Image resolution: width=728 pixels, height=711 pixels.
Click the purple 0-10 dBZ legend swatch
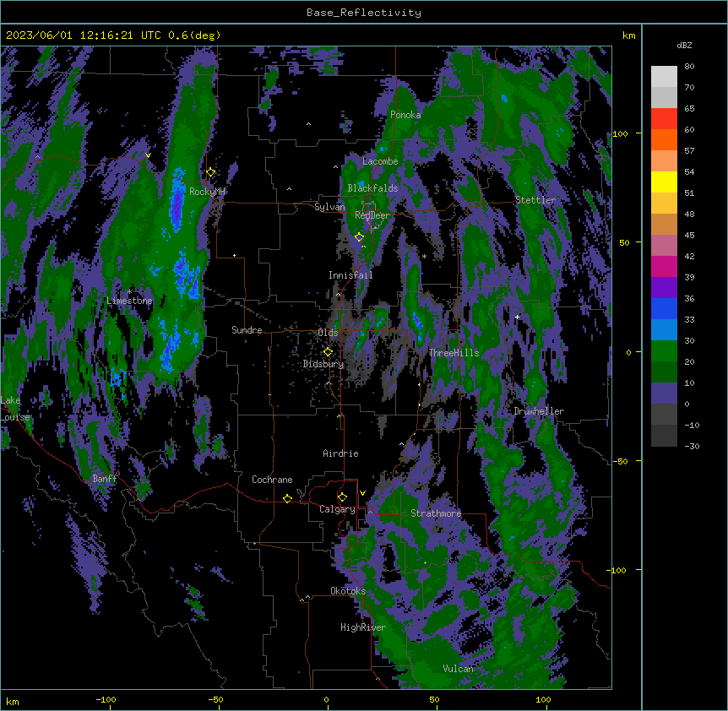664,393
